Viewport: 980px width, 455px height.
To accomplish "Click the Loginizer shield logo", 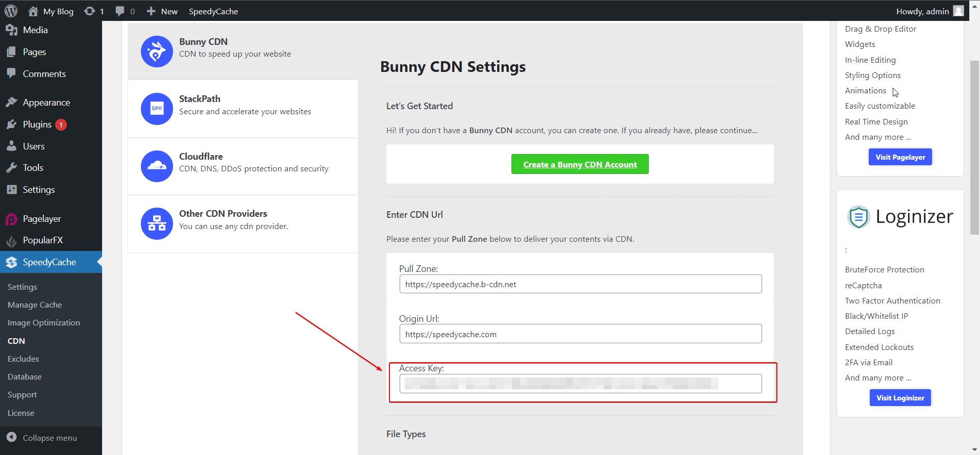I will [859, 217].
